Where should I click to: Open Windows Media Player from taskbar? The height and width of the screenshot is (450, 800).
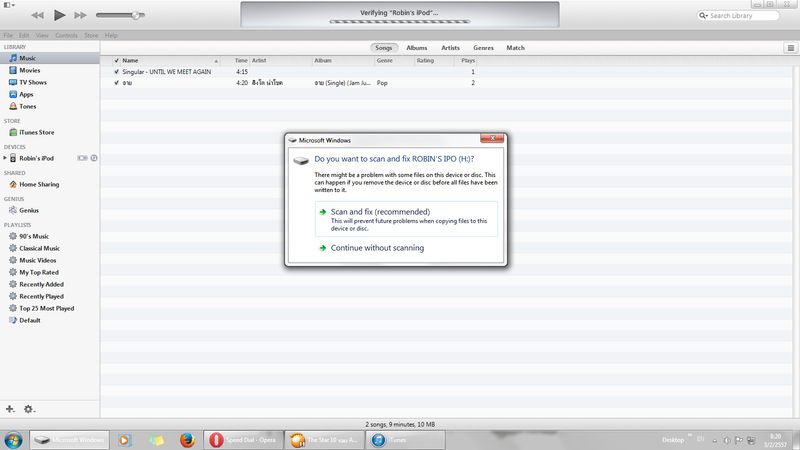[124, 440]
